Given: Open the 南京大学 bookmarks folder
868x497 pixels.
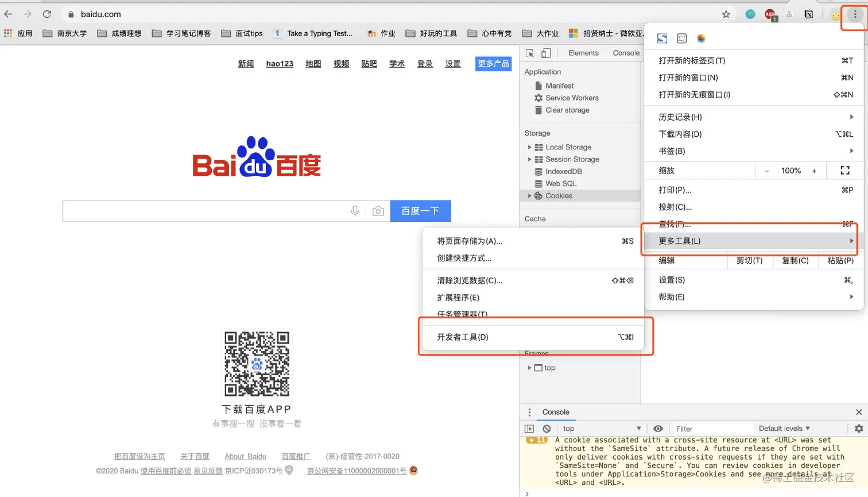Looking at the screenshot, I should coord(65,33).
